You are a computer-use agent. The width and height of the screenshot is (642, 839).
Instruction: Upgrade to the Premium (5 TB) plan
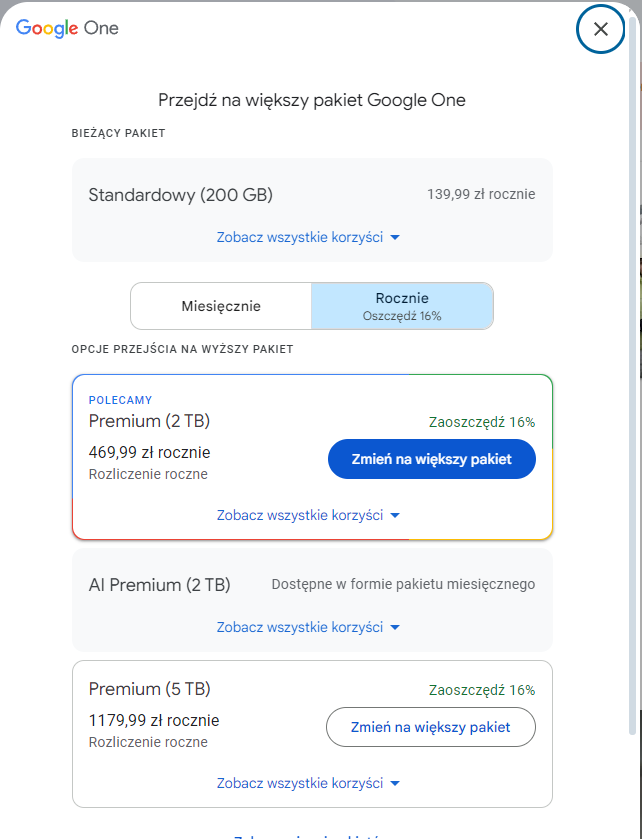click(x=431, y=727)
